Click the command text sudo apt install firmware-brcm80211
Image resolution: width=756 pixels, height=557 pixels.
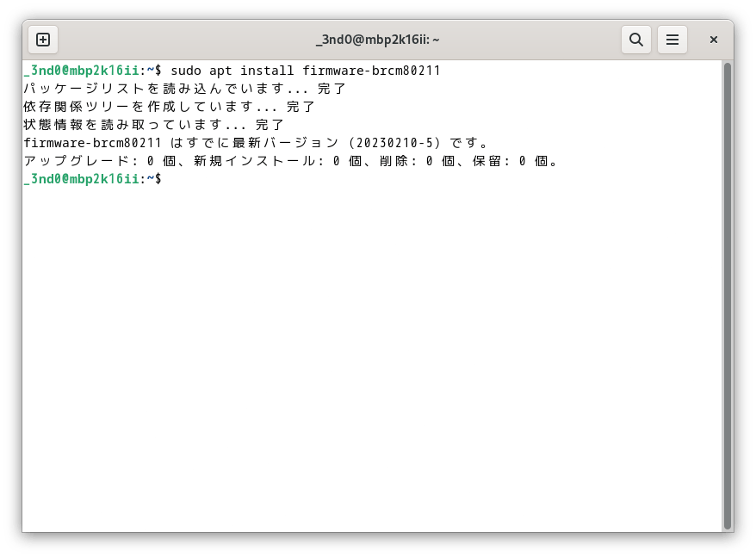tap(306, 71)
